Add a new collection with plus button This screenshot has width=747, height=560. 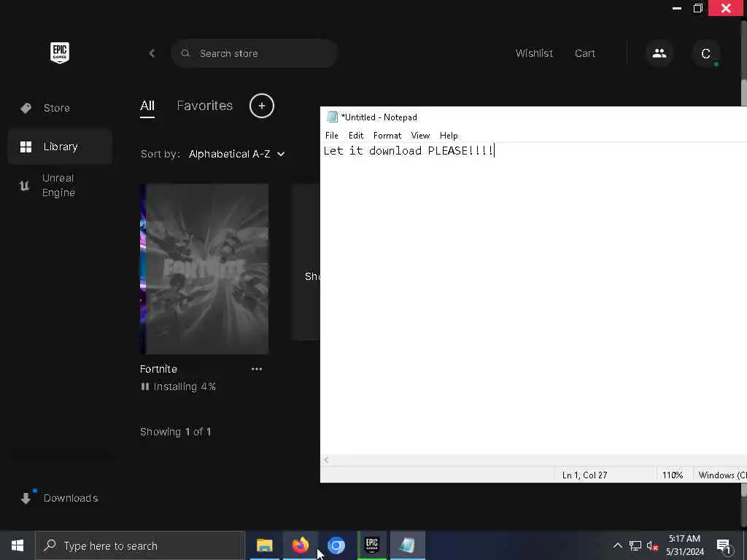(262, 106)
